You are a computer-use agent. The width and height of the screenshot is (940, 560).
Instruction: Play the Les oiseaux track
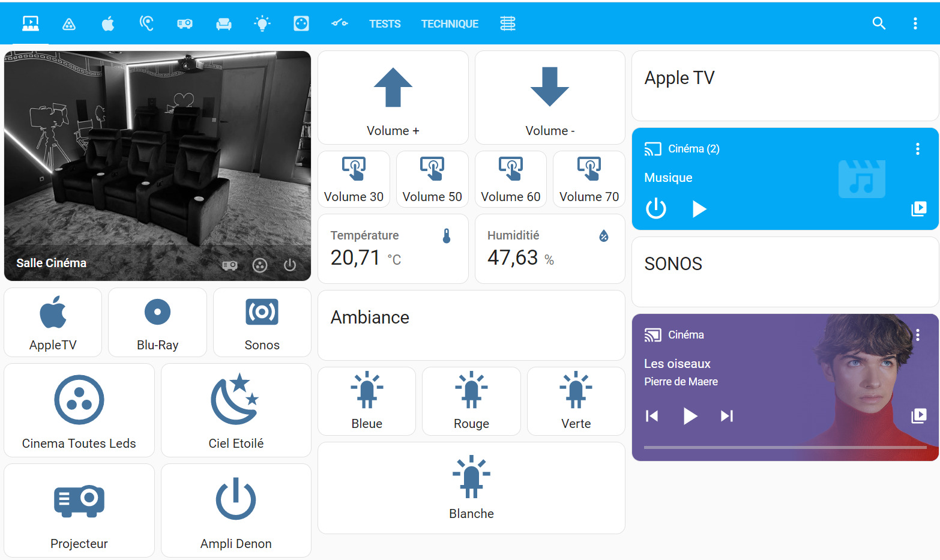coord(690,416)
